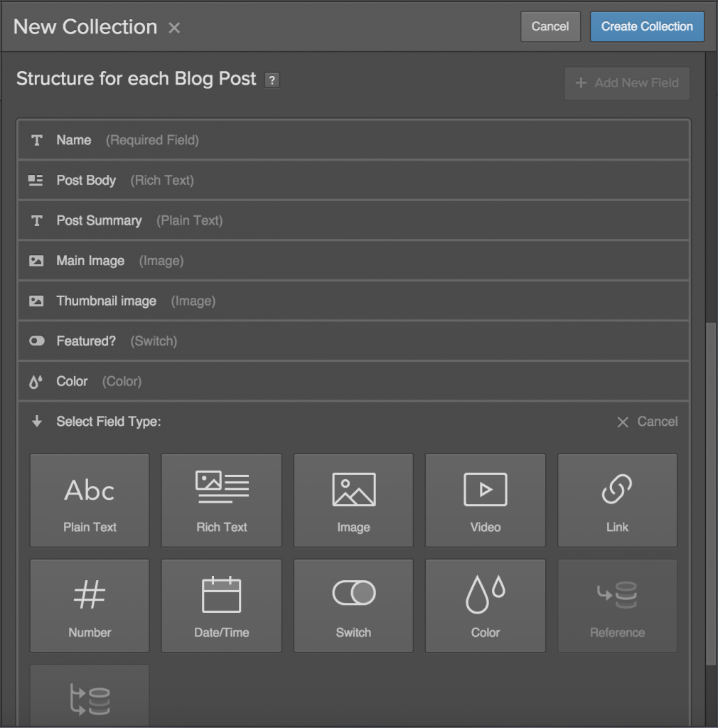Click the Thumbnail image field row
This screenshot has height=728, width=718.
(x=353, y=301)
